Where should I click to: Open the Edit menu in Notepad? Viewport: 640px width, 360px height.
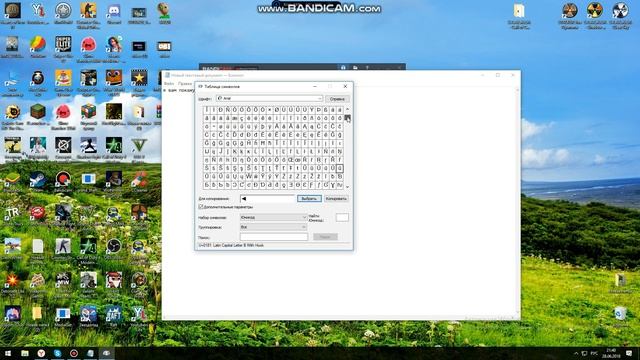pos(184,84)
